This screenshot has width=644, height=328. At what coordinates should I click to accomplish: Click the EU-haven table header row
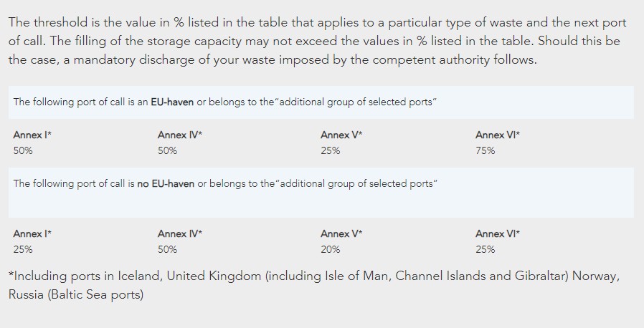click(x=321, y=102)
